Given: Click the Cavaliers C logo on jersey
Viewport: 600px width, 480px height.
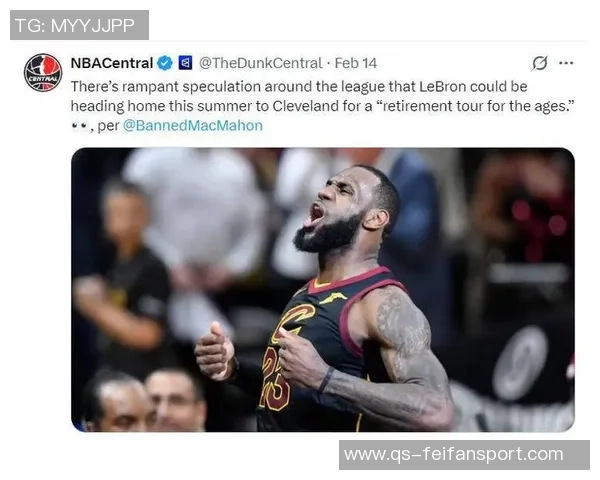Looking at the screenshot, I should point(294,321).
